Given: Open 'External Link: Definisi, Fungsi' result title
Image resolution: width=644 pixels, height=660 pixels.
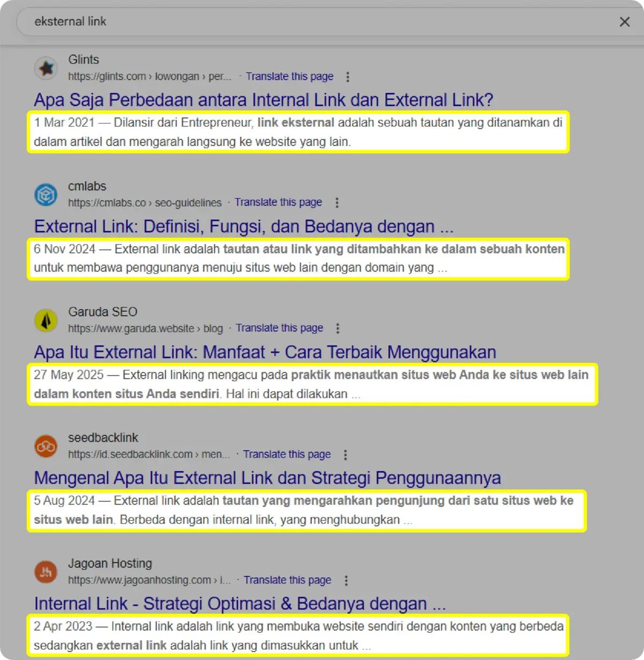Looking at the screenshot, I should (244, 226).
